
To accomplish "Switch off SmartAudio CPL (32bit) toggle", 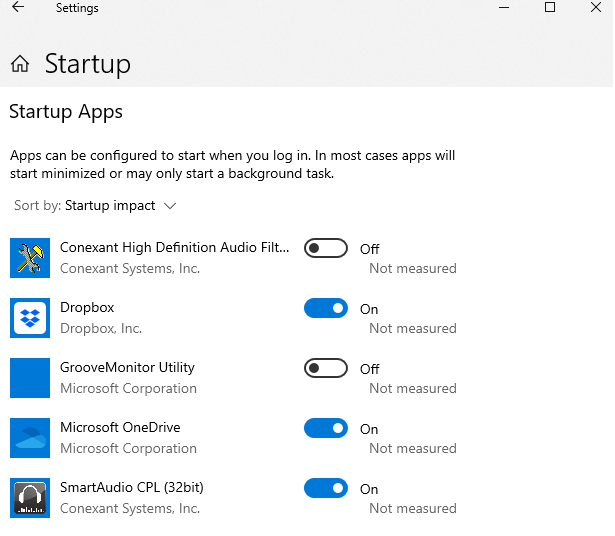I will click(326, 488).
